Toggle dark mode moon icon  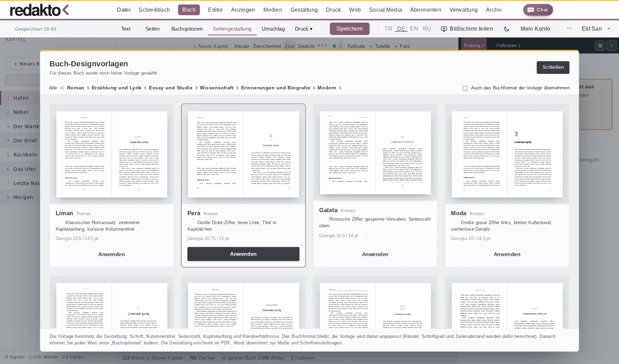(507, 29)
